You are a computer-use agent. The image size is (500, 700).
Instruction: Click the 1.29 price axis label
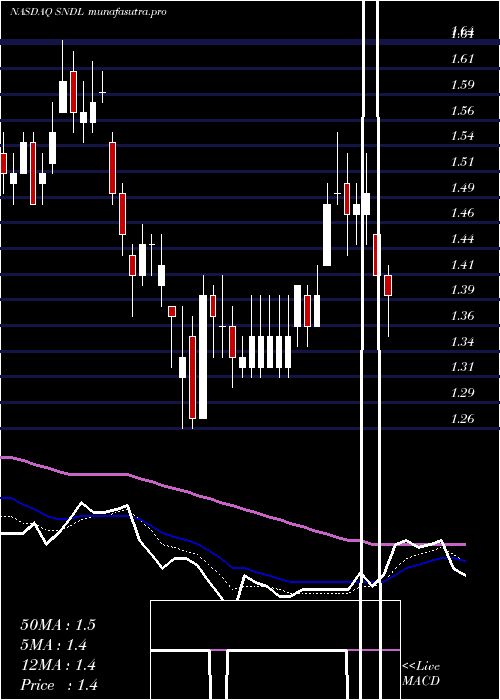coord(463,392)
